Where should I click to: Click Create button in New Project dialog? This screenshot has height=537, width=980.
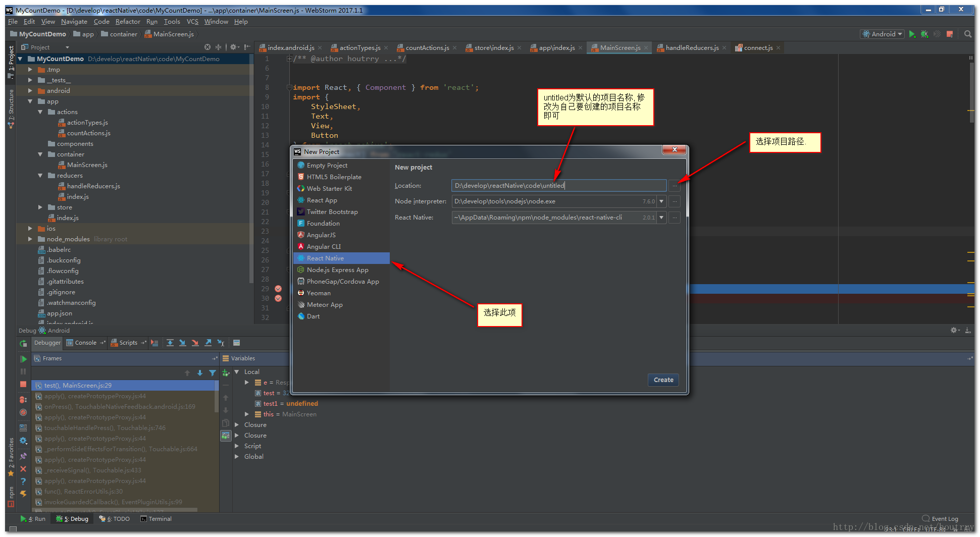click(663, 380)
